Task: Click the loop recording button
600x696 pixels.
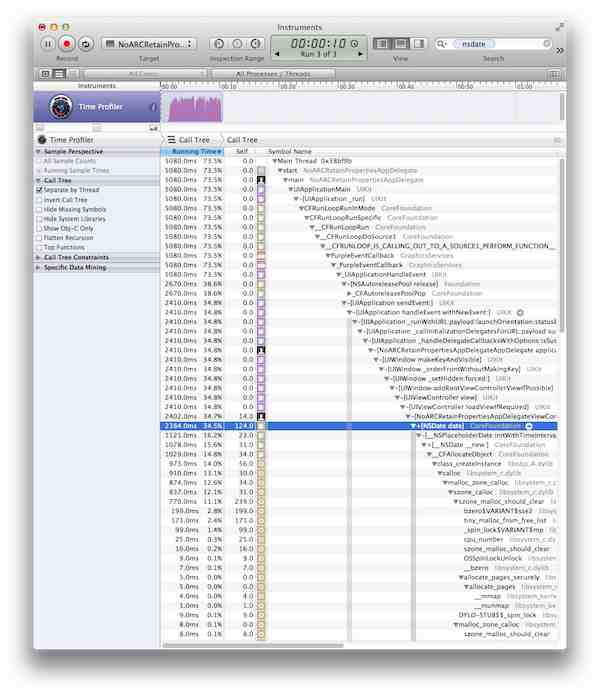Action: (86, 44)
